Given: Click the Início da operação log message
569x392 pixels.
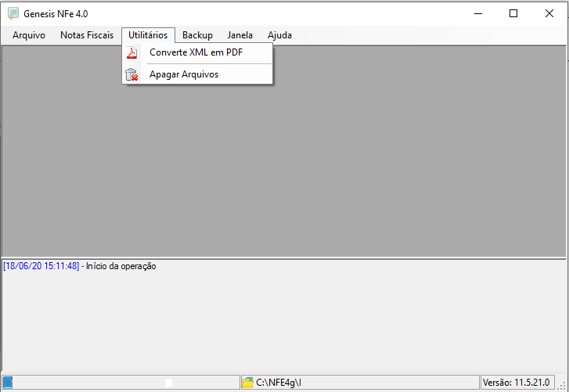Looking at the screenshot, I should (x=121, y=266).
